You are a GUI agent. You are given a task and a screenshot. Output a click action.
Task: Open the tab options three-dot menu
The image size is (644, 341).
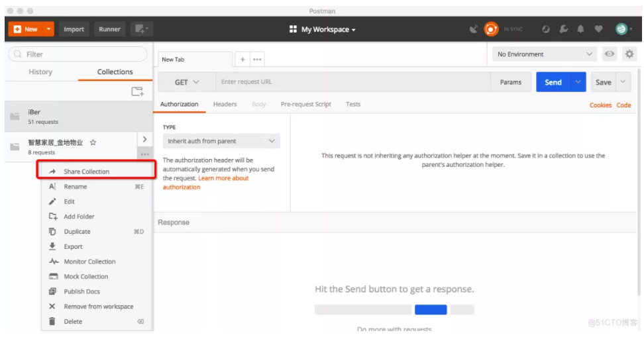coord(257,60)
